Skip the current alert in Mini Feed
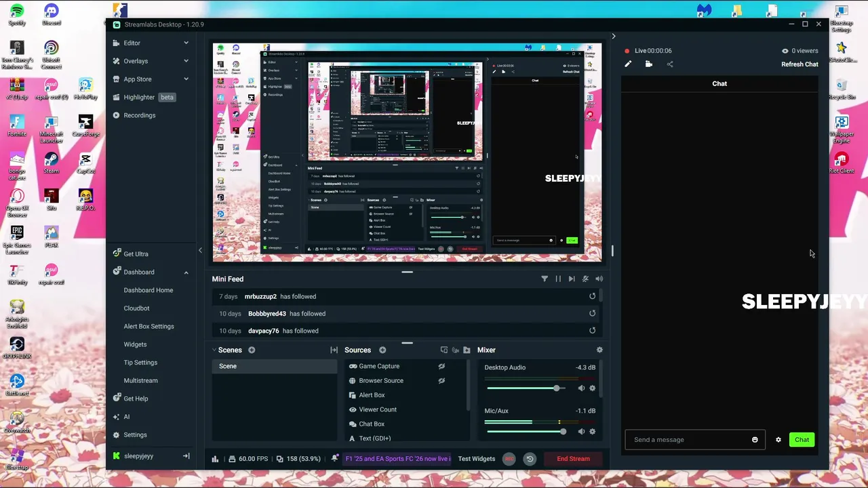 pos(572,279)
